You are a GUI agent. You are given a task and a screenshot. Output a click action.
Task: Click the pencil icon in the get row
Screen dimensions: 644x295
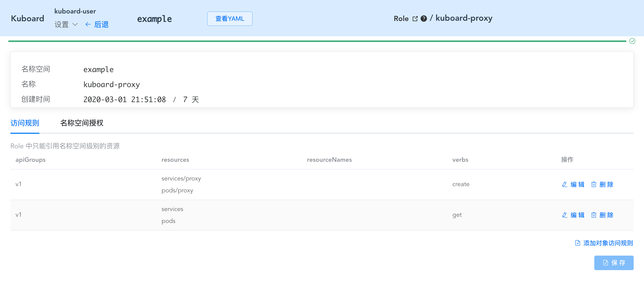point(565,215)
